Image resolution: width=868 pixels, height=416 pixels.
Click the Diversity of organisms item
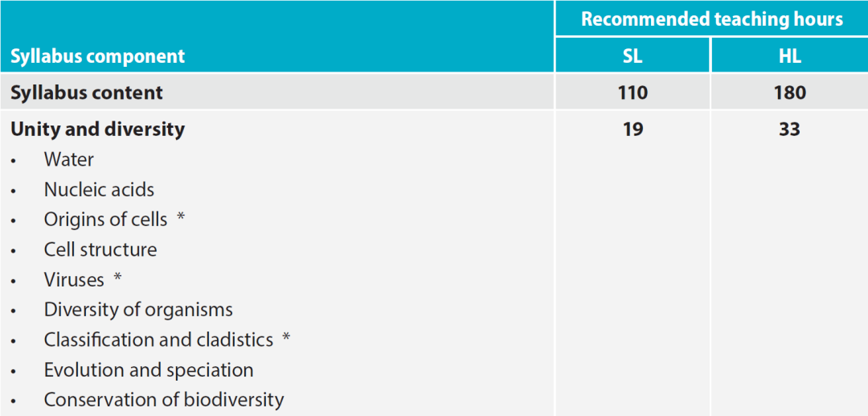[x=138, y=310]
